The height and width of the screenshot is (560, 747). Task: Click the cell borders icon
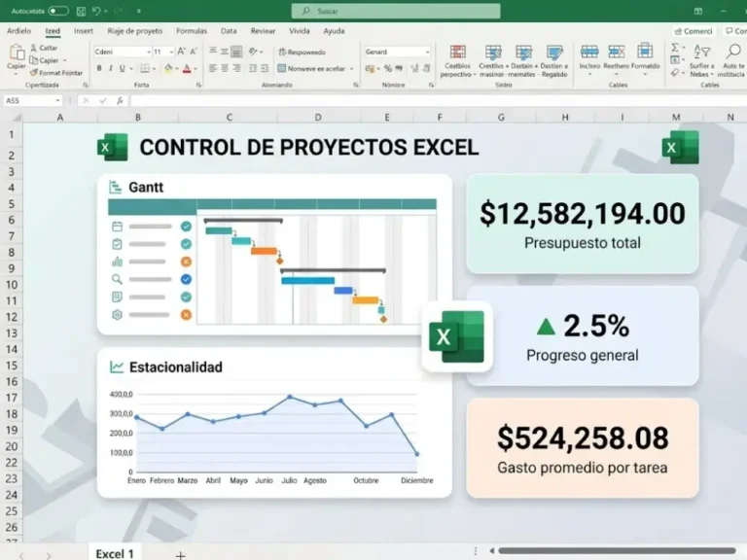point(145,69)
